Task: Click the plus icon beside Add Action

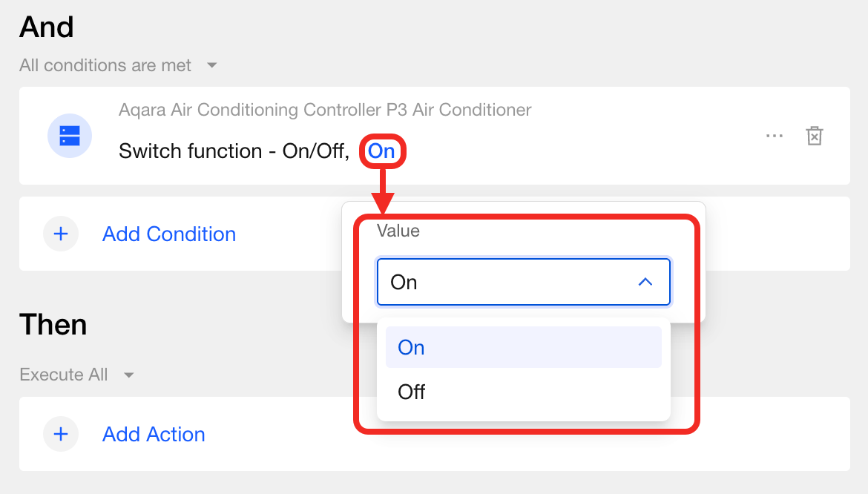Action: 61,435
